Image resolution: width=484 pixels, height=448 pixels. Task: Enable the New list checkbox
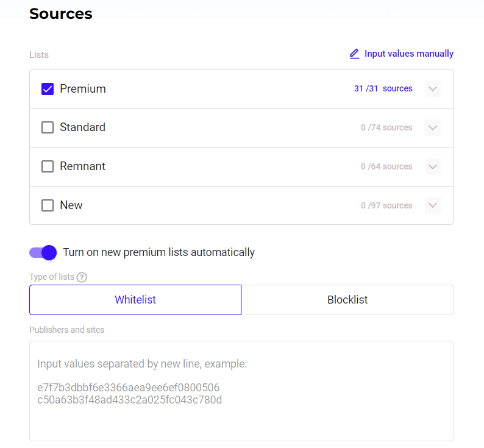[48, 205]
